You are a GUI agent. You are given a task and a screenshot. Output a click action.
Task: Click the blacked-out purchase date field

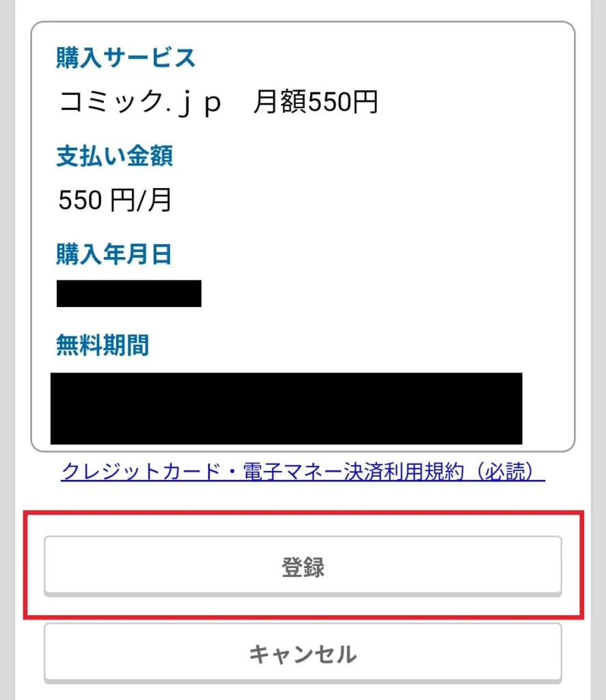129,293
